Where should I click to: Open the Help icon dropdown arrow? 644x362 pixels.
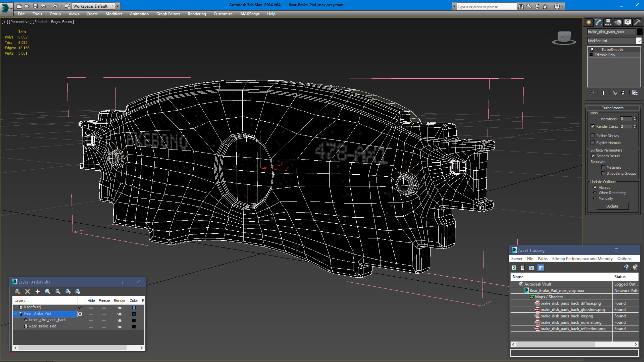(562, 6)
